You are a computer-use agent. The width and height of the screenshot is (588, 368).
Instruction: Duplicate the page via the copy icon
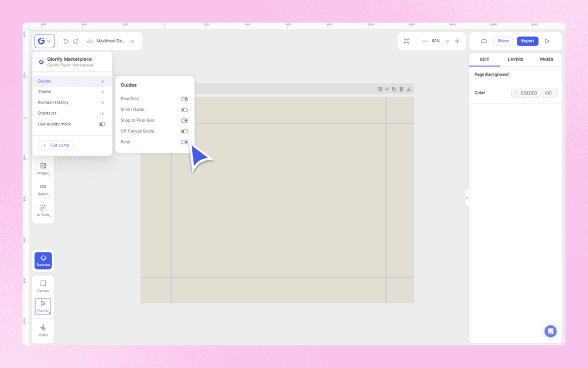click(394, 89)
